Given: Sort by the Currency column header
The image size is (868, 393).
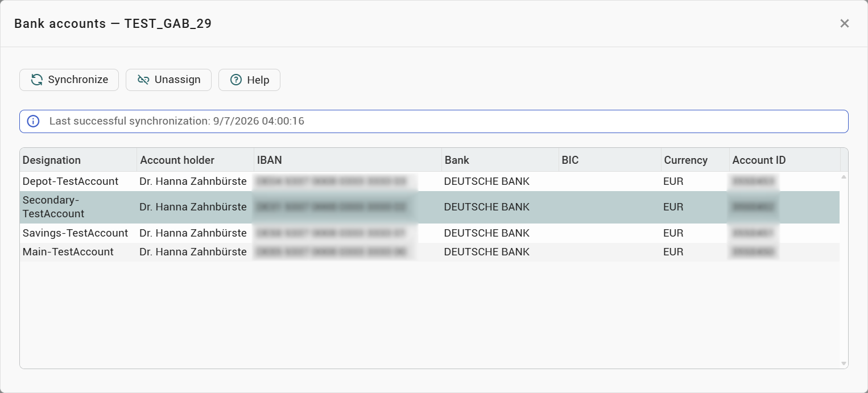Looking at the screenshot, I should pyautogui.click(x=696, y=160).
